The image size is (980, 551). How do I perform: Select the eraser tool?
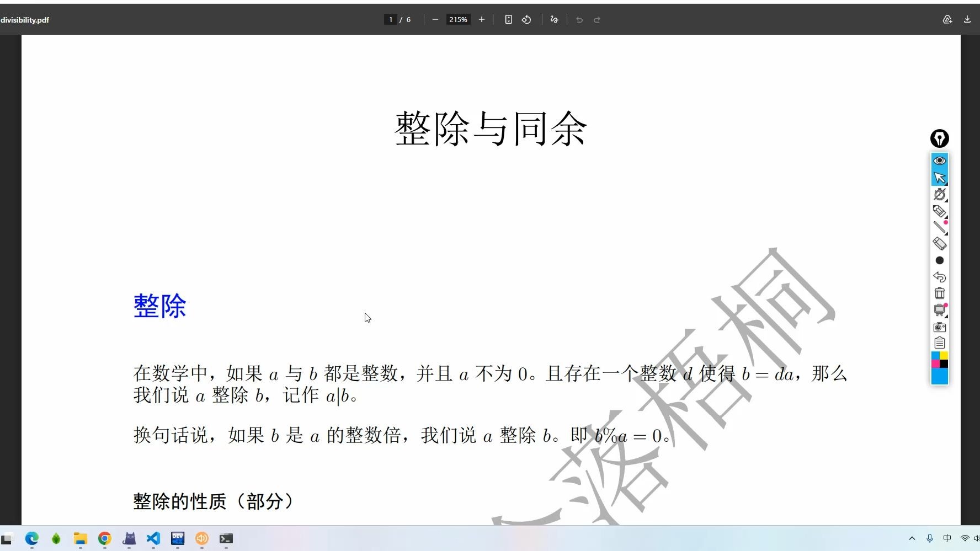click(x=940, y=244)
